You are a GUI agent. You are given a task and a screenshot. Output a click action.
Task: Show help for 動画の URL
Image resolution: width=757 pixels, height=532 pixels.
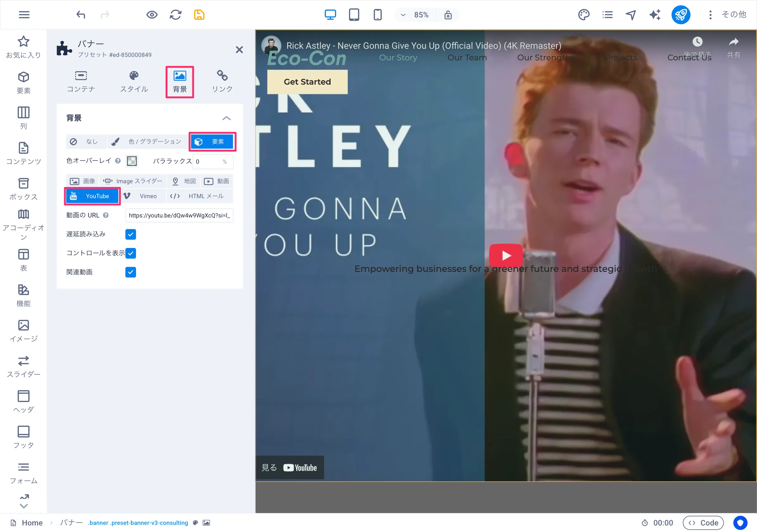(x=106, y=215)
